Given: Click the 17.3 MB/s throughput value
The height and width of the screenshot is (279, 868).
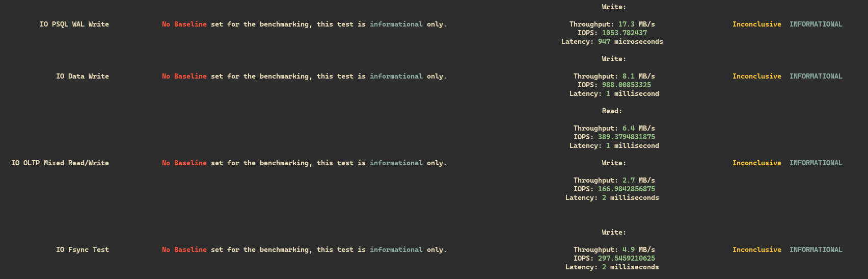Looking at the screenshot, I should coord(636,24).
